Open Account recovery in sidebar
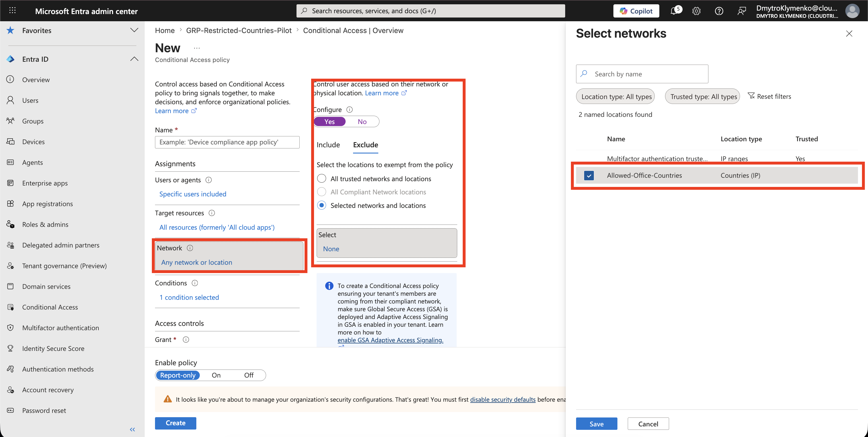This screenshot has height=437, width=868. pyautogui.click(x=48, y=390)
